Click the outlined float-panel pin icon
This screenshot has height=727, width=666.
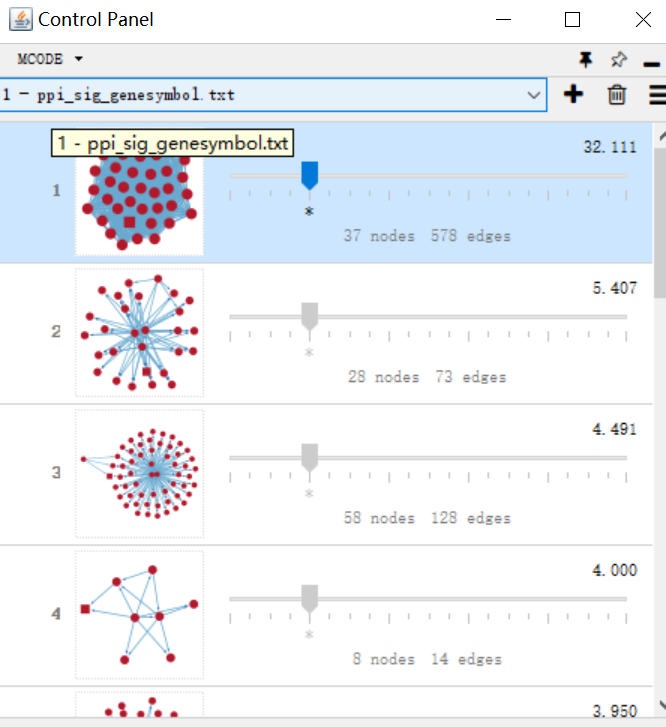tap(619, 59)
